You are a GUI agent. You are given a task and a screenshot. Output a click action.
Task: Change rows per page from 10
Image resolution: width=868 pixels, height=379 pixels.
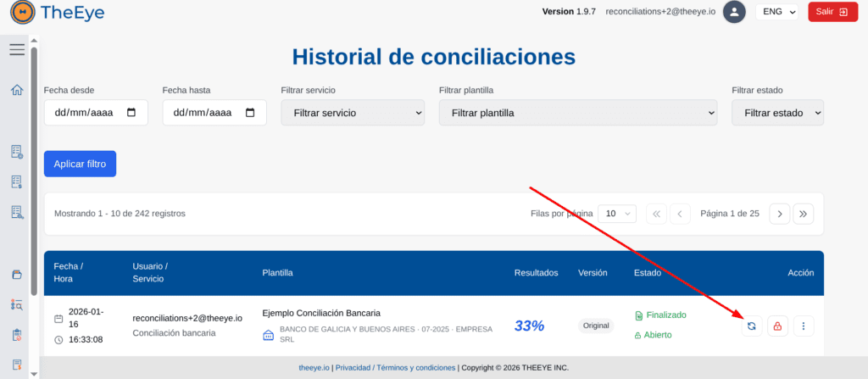point(616,214)
